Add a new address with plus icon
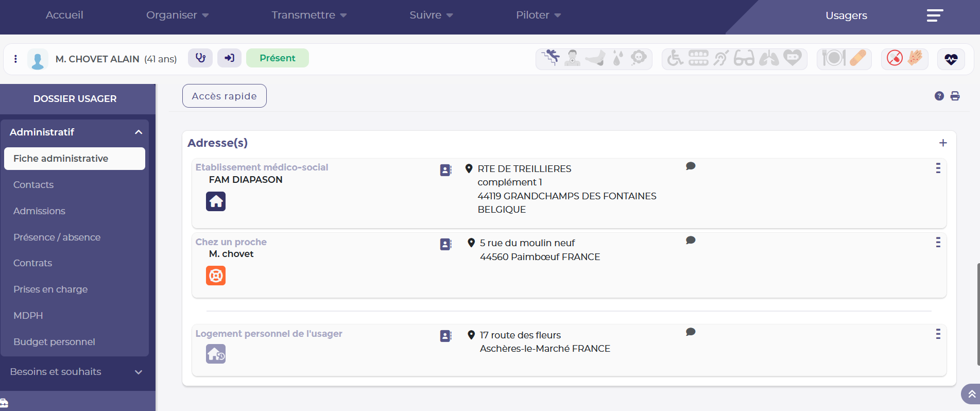The height and width of the screenshot is (411, 980). [x=942, y=143]
